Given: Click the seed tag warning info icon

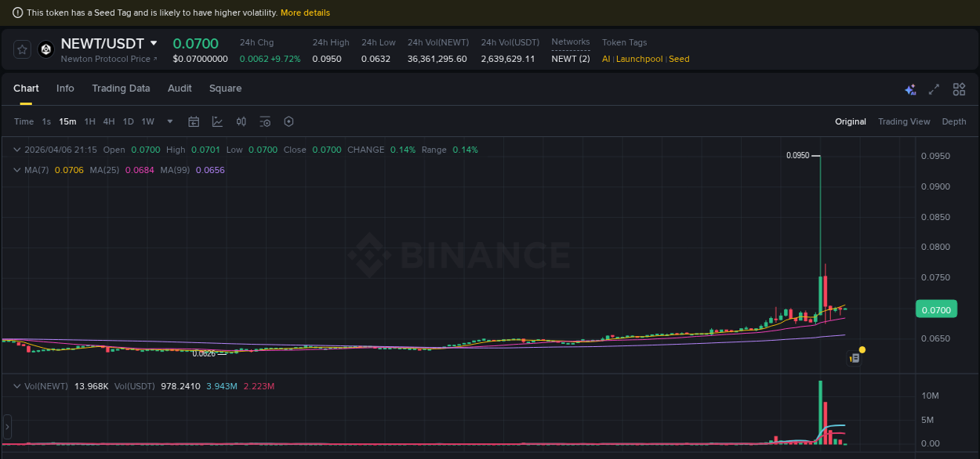Looking at the screenshot, I should [17, 13].
